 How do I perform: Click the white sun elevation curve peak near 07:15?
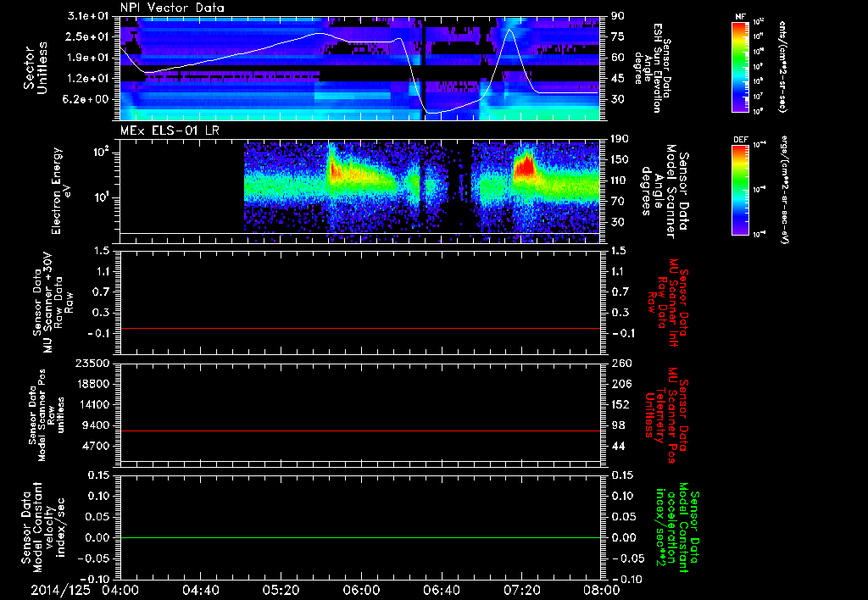click(509, 30)
